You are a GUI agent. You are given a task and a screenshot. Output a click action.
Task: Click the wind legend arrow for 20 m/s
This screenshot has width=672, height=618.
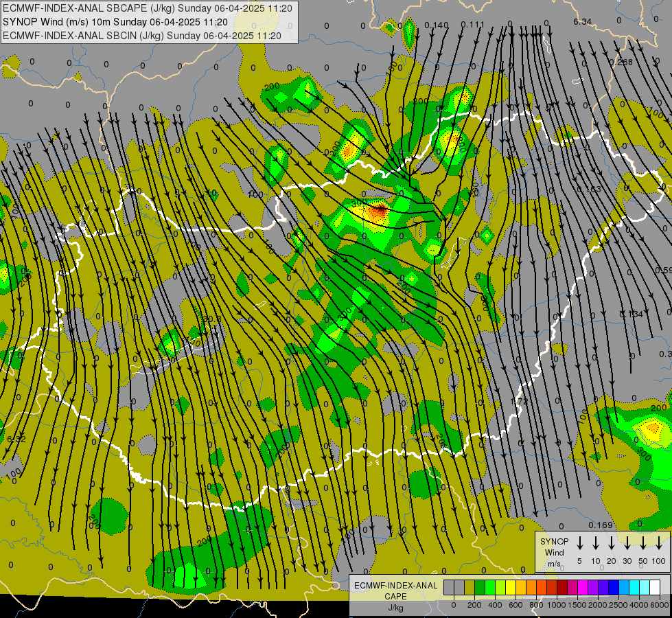click(x=611, y=542)
